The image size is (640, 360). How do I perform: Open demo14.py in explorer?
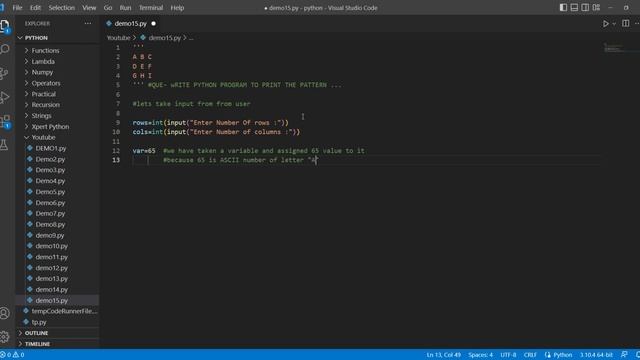(x=51, y=290)
